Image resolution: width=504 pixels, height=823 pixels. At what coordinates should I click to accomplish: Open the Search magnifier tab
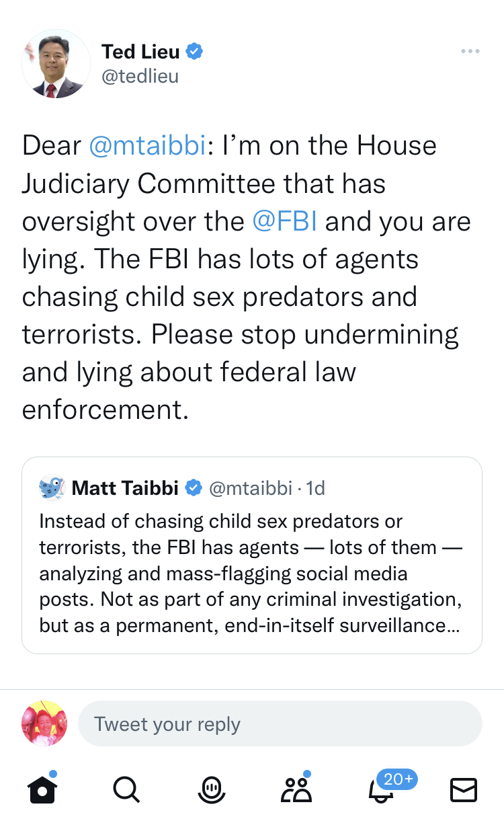pyautogui.click(x=126, y=790)
